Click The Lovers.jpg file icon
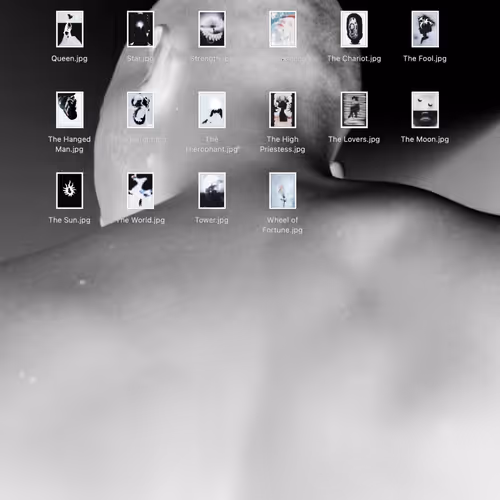The height and width of the screenshot is (500, 500). tap(354, 110)
